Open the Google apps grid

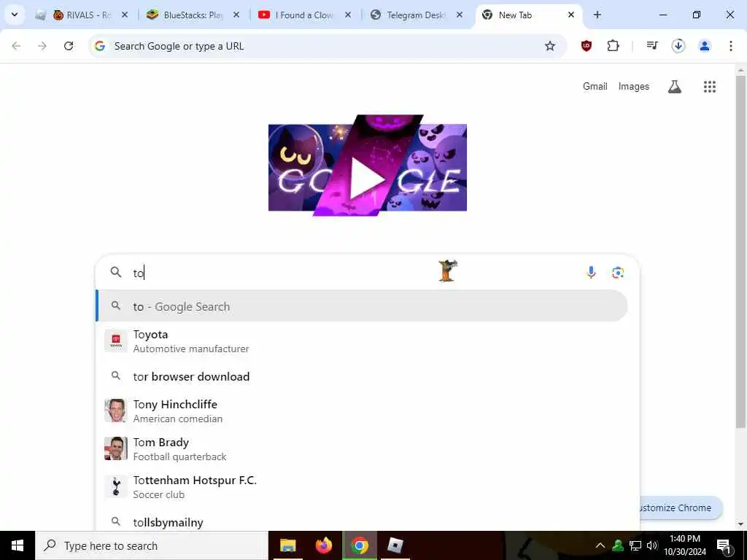pyautogui.click(x=709, y=87)
